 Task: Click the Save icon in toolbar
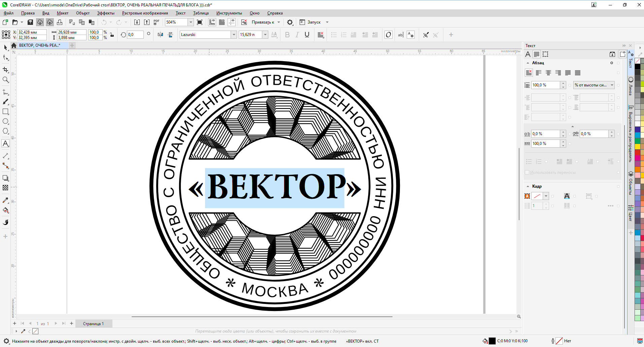coord(30,22)
